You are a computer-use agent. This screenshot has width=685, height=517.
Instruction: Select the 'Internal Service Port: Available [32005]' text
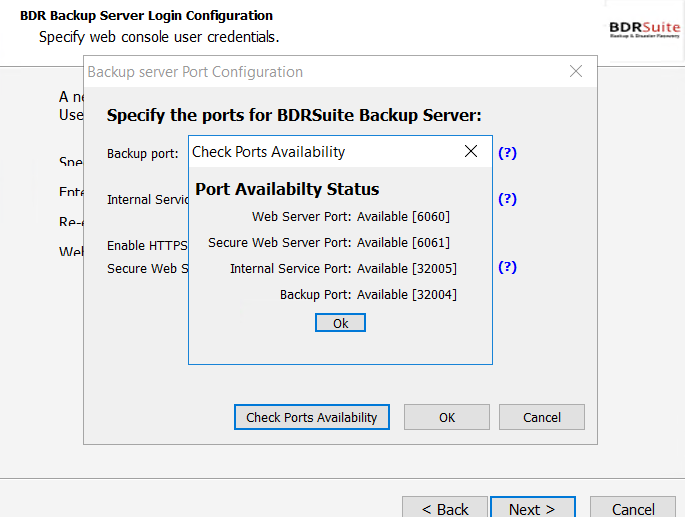pos(343,268)
